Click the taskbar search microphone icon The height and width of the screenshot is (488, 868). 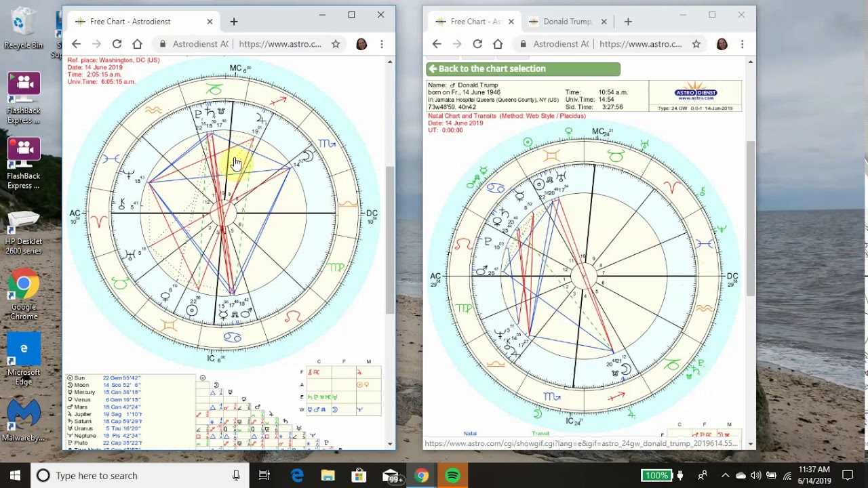236,475
